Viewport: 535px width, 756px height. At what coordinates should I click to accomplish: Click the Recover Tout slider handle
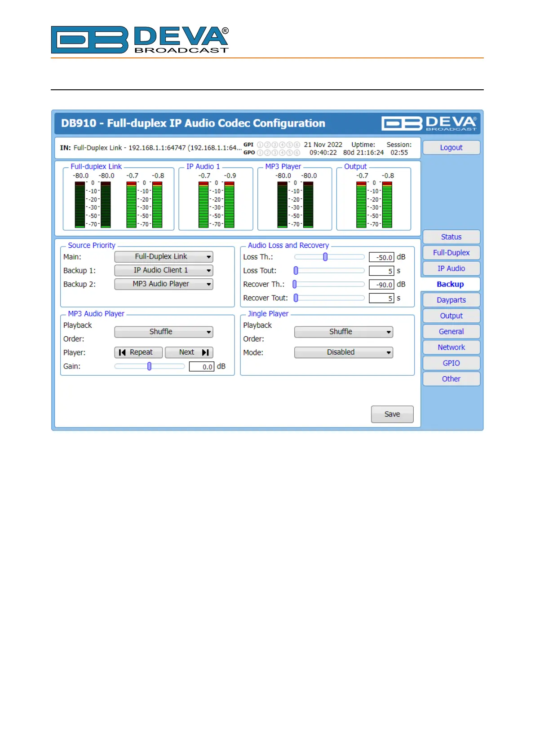[x=296, y=298]
